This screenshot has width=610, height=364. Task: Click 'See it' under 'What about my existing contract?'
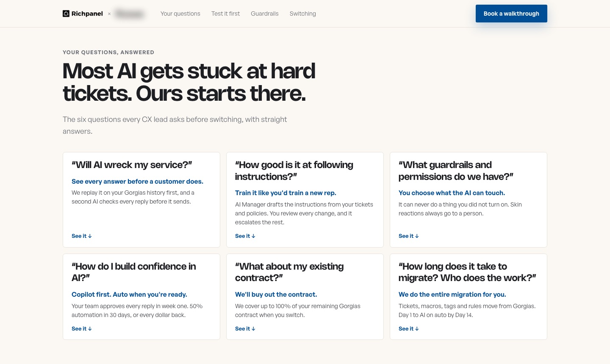tap(245, 328)
